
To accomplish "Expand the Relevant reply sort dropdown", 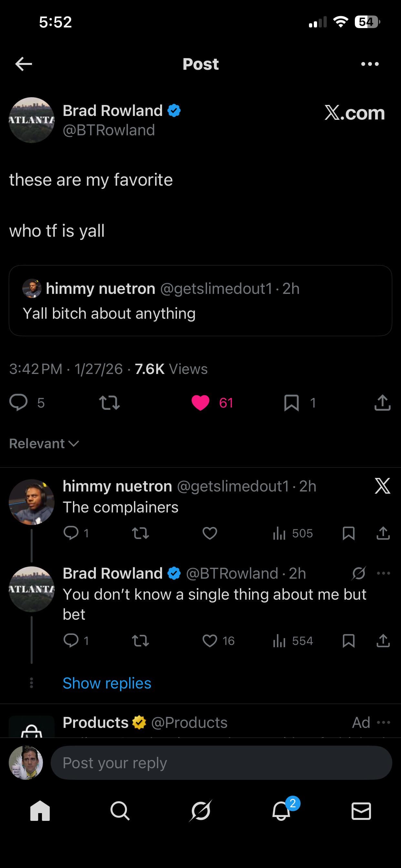I will (x=44, y=443).
